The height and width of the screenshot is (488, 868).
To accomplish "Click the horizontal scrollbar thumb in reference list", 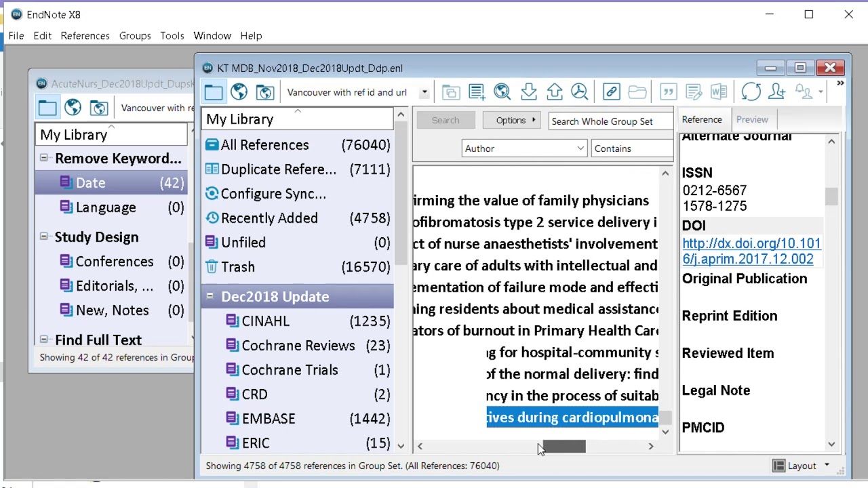I will point(564,446).
